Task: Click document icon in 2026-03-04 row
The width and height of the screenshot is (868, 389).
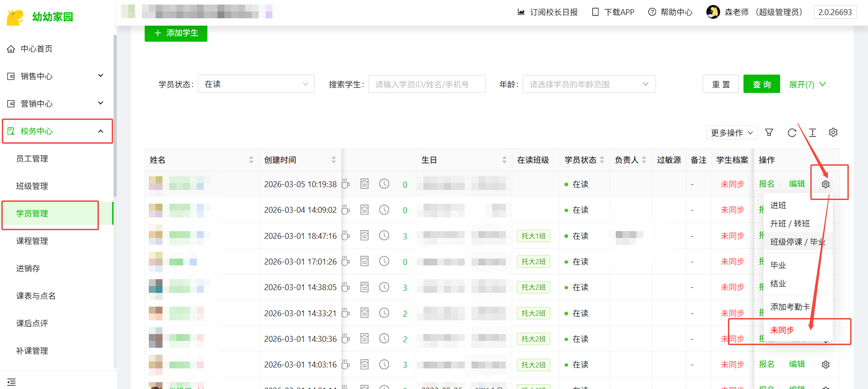Action: [364, 210]
